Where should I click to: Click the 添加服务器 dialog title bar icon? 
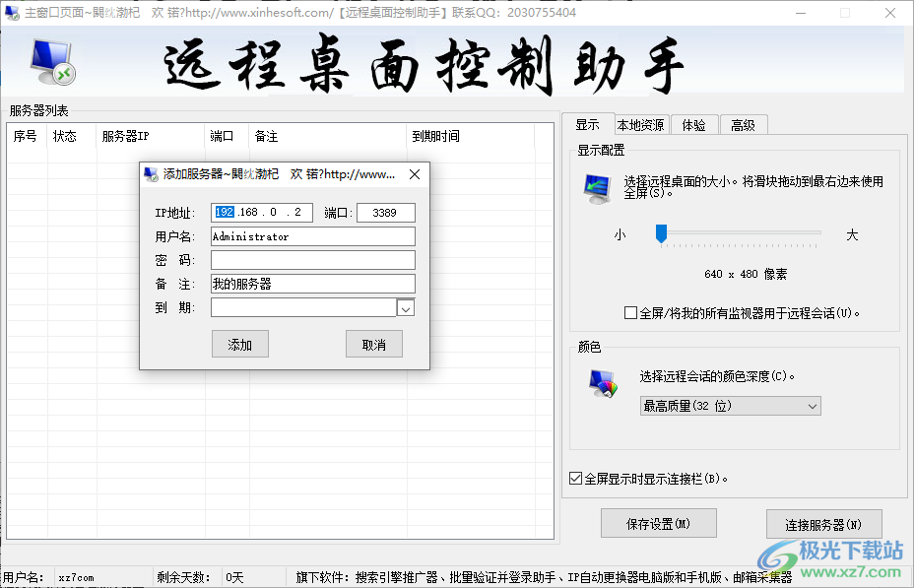(x=151, y=174)
